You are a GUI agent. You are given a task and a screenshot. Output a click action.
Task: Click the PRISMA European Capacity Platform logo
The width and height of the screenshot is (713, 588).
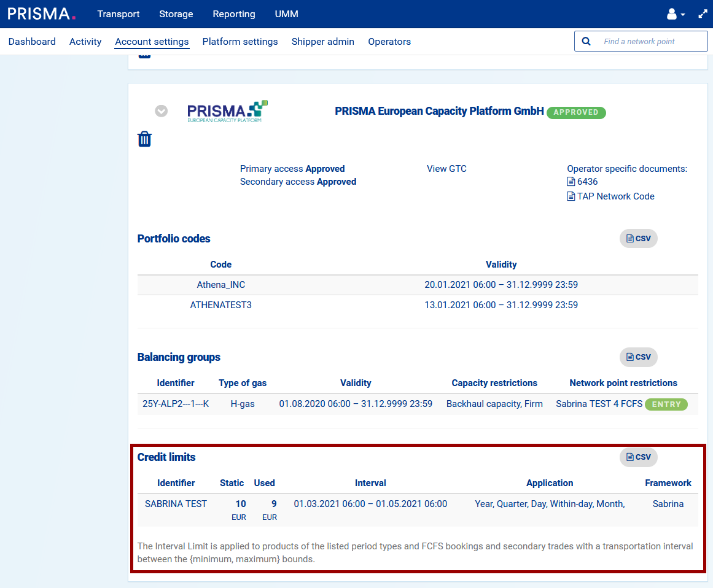coord(227,111)
